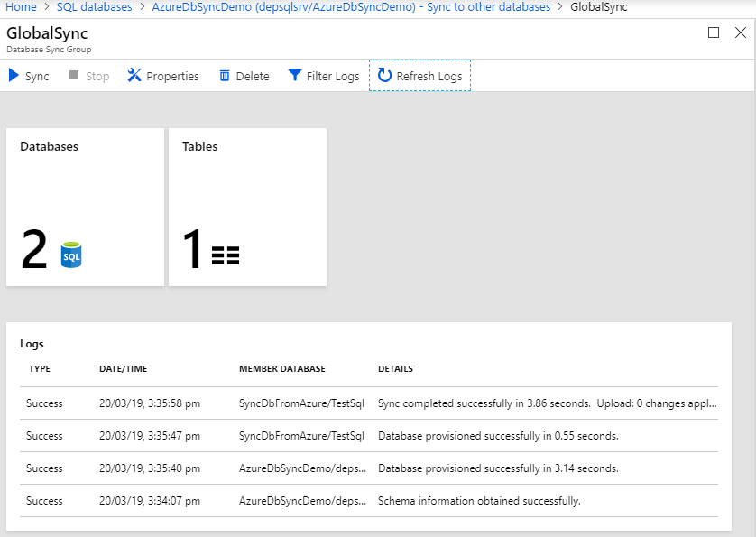
Task: Close the GlobalSync blade
Action: coord(740,32)
